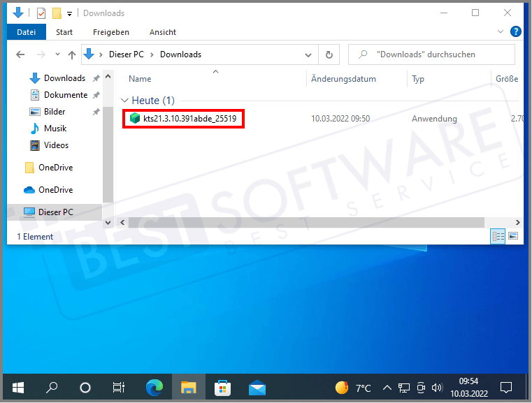
Task: Click the Anwendung type cell
Action: point(434,119)
